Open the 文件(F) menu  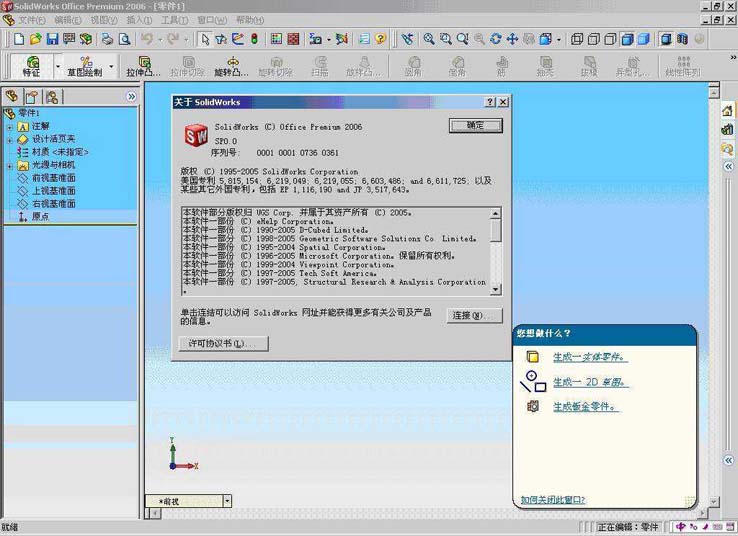[x=32, y=20]
